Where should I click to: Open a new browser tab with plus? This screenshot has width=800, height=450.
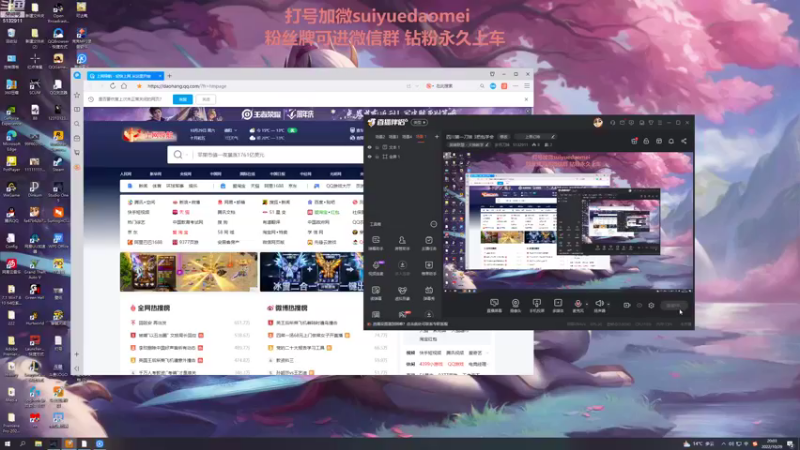(169, 76)
